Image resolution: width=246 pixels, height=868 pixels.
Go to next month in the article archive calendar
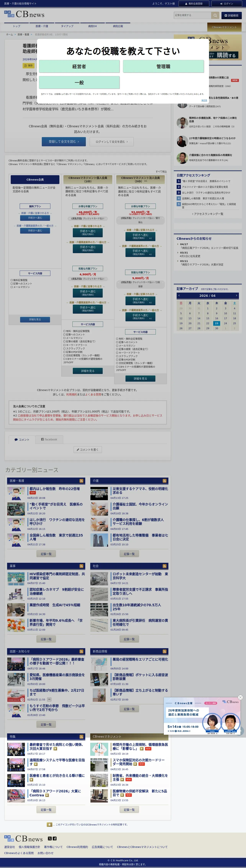237,295
